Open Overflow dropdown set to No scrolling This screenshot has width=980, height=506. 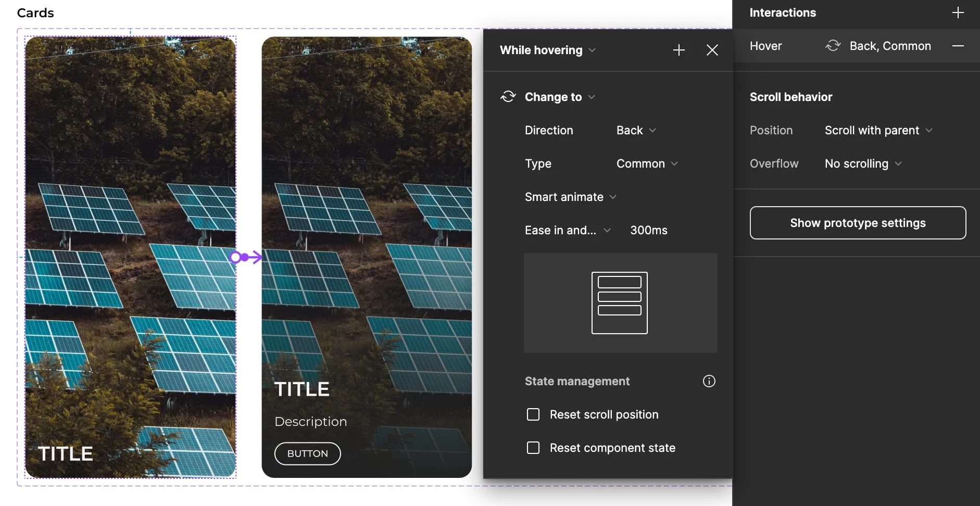(x=863, y=163)
